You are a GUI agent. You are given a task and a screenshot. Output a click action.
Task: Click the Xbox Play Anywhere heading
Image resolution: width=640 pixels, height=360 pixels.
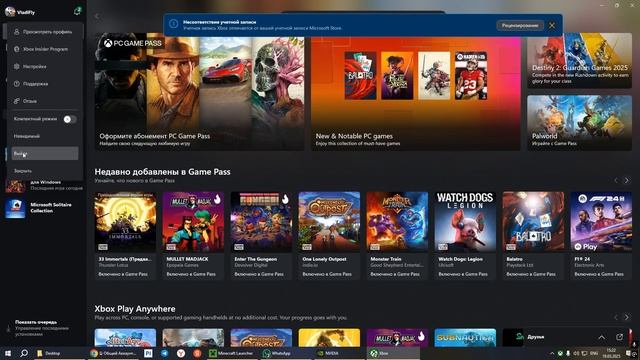pos(135,309)
